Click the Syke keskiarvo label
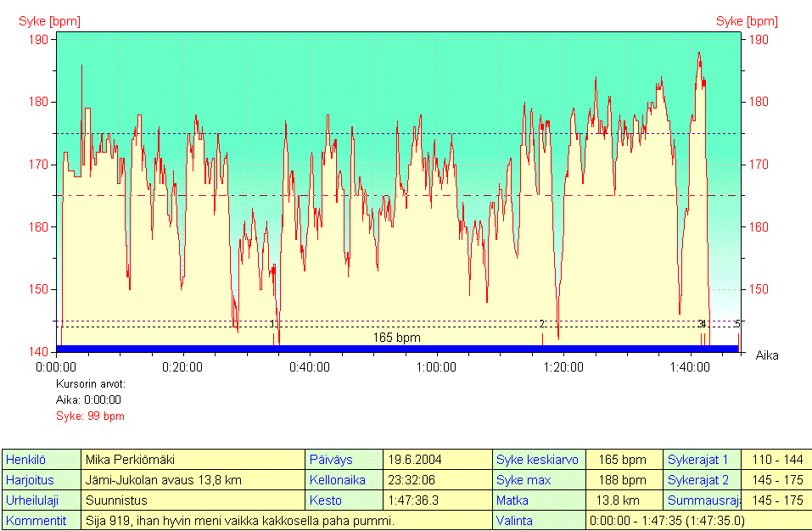The width and height of the screenshot is (812, 531). pos(538,460)
